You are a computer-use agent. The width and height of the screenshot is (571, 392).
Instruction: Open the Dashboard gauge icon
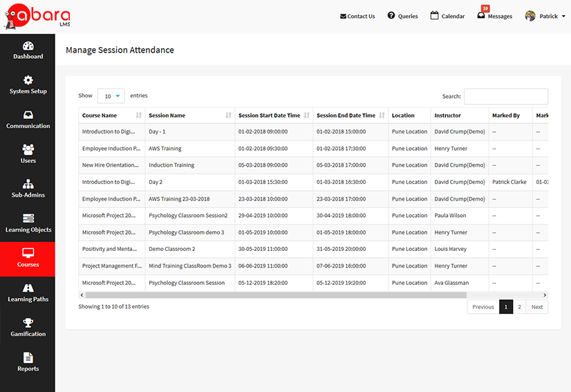pos(28,46)
